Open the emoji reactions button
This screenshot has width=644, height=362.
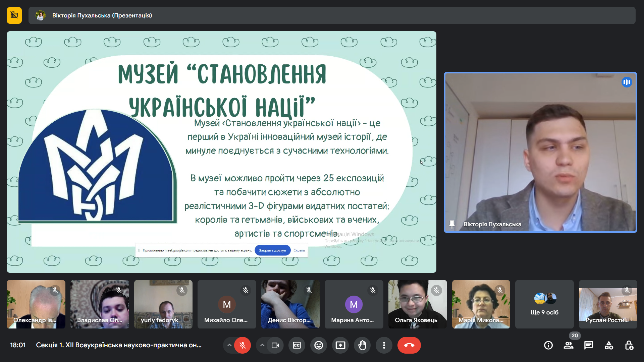[x=319, y=345]
